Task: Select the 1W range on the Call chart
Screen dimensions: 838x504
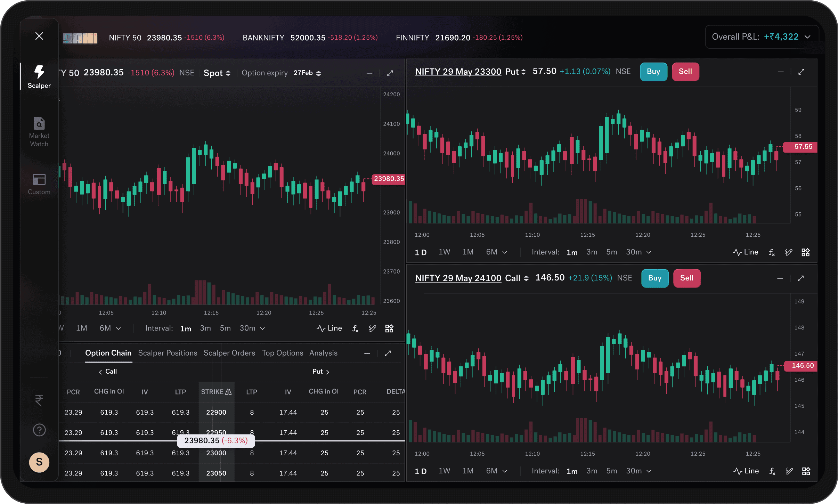Action: tap(444, 471)
